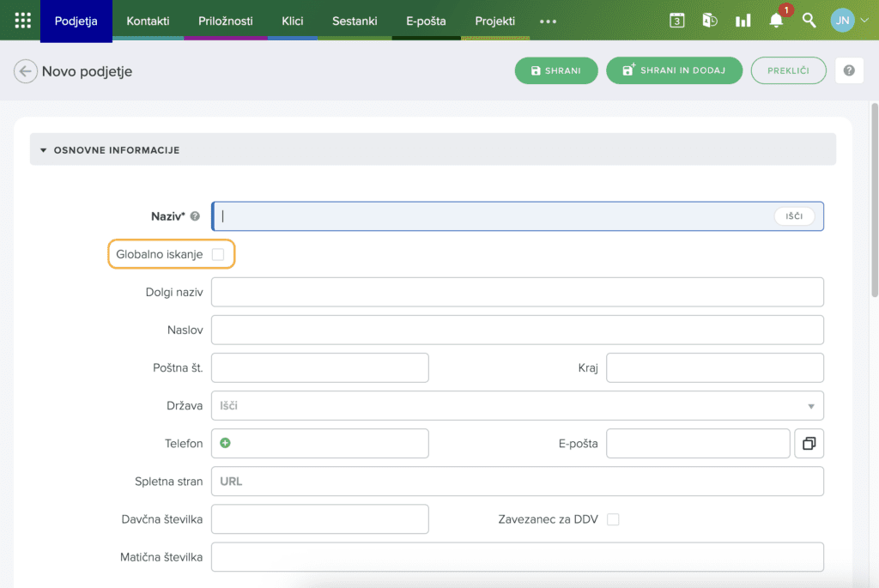This screenshot has width=879, height=588.
Task: Click the green plus icon in Telefon field
Action: (226, 444)
